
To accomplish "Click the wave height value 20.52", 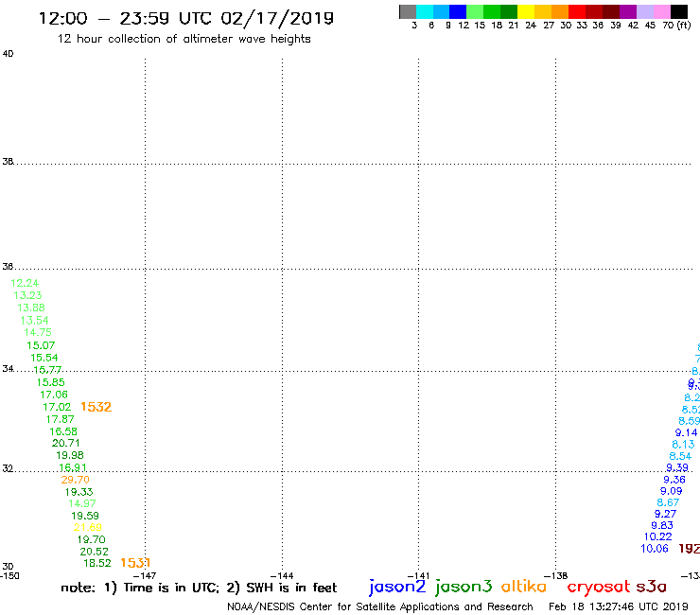I will (x=95, y=552).
